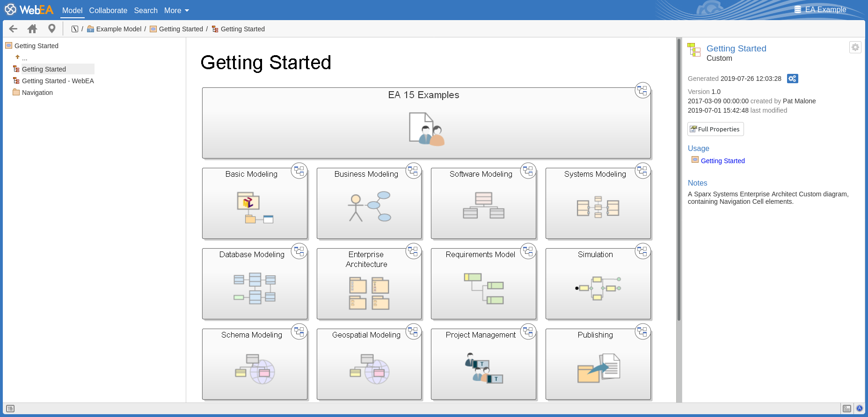The image size is (868, 417).
Task: Click the vertical scrollbar of the diagram
Action: pos(678,187)
